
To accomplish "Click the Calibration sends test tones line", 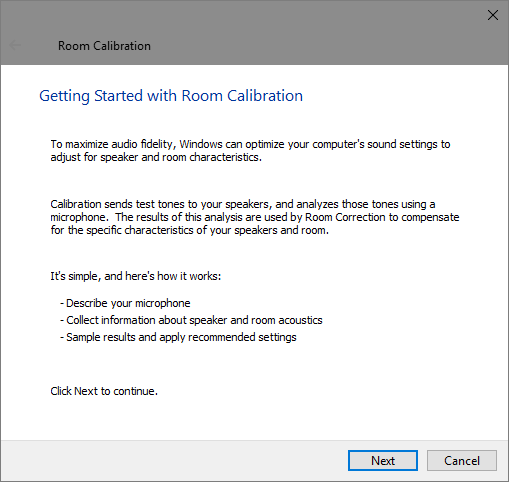I will click(x=243, y=204).
